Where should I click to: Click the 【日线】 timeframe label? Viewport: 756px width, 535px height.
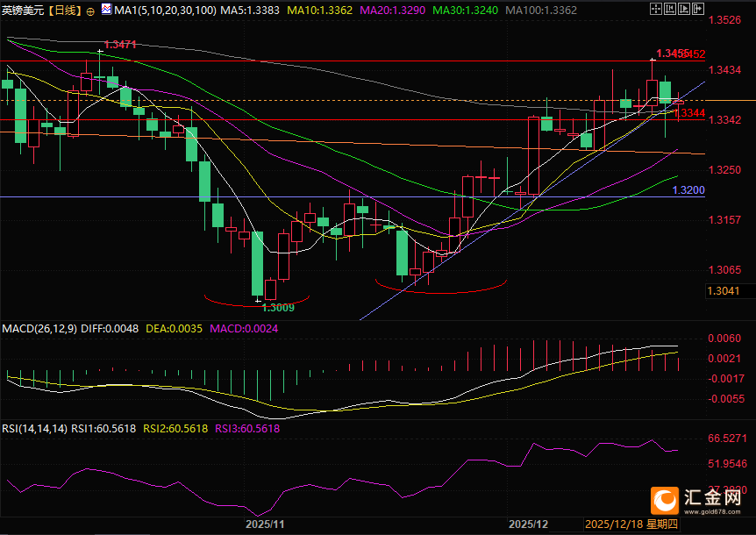point(64,11)
